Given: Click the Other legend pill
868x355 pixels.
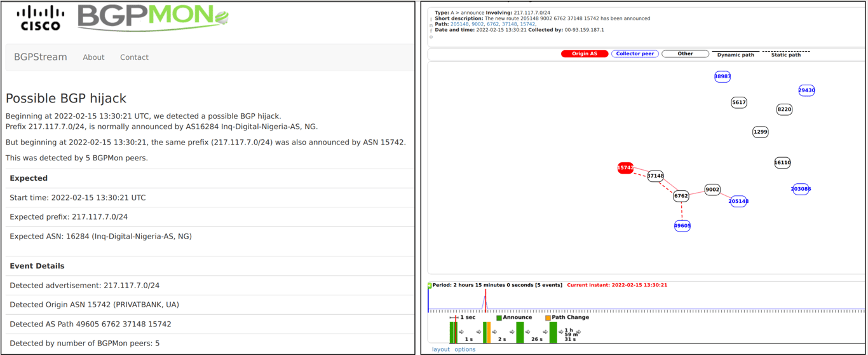Looking at the screenshot, I should [685, 54].
